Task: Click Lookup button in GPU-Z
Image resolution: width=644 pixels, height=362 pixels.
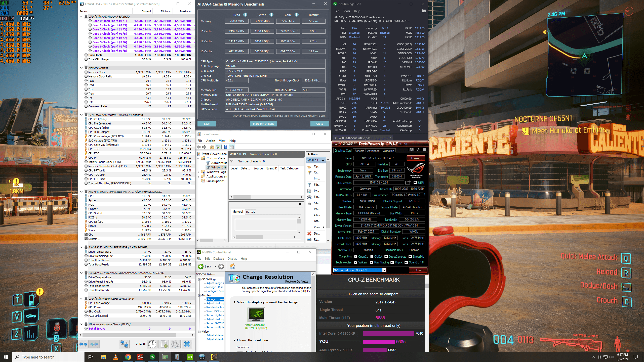Action: (416, 158)
